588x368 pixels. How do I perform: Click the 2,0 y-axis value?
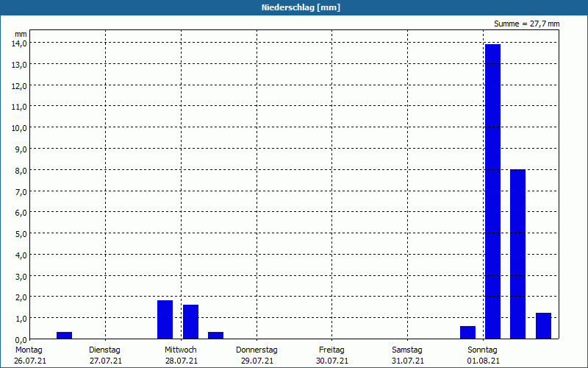coord(21,297)
